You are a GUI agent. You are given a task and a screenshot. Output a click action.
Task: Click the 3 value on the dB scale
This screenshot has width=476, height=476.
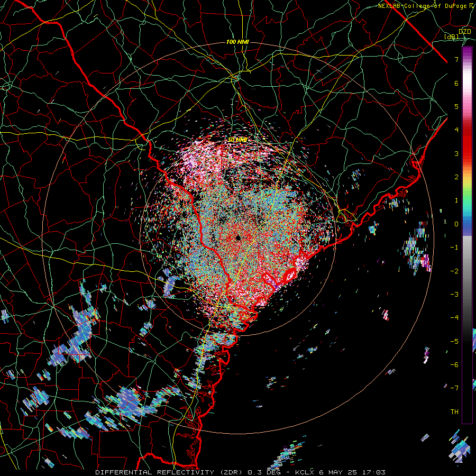[x=456, y=153]
